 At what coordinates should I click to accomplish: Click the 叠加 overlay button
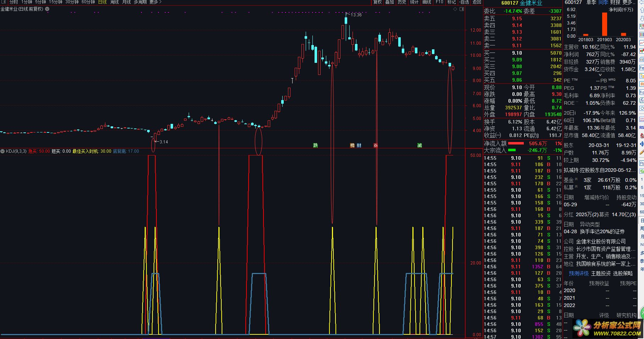pyautogui.click(x=390, y=2)
